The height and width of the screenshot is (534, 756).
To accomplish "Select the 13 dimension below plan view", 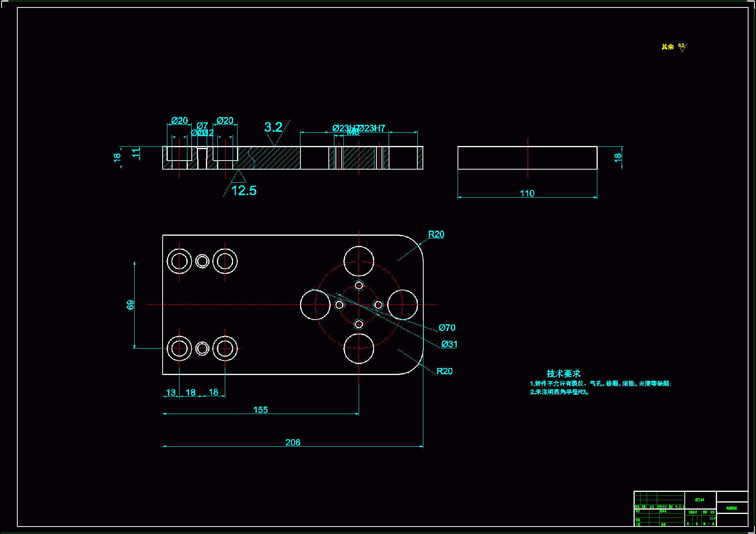I will [170, 392].
